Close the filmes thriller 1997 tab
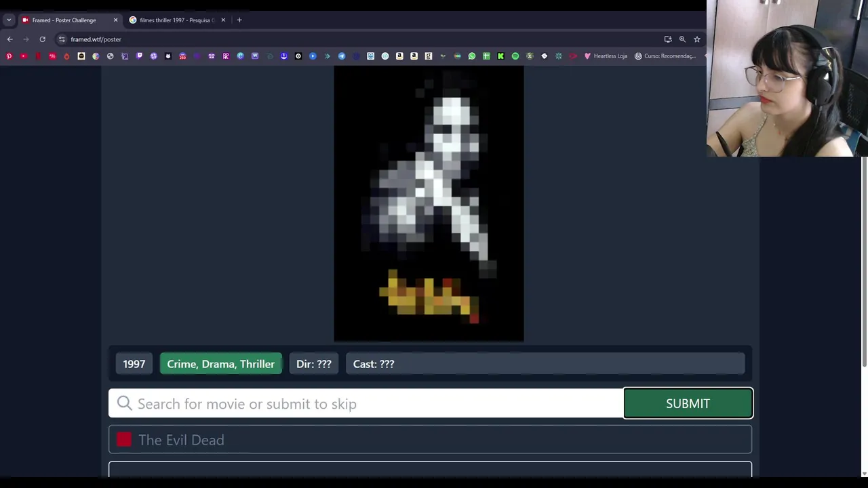868x488 pixels. tap(223, 20)
